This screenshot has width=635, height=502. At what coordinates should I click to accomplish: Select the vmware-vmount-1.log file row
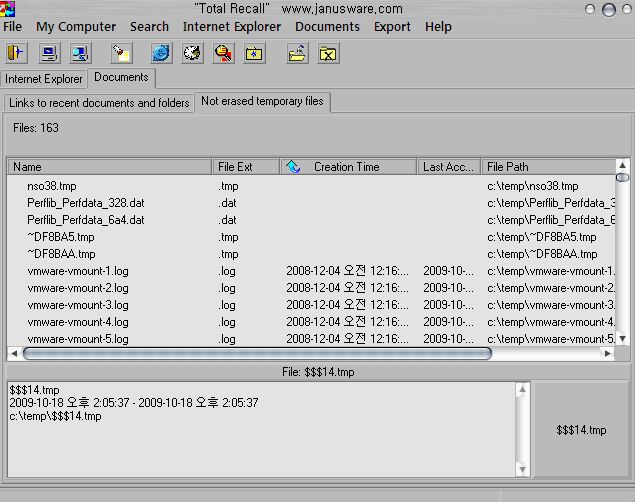coord(311,271)
